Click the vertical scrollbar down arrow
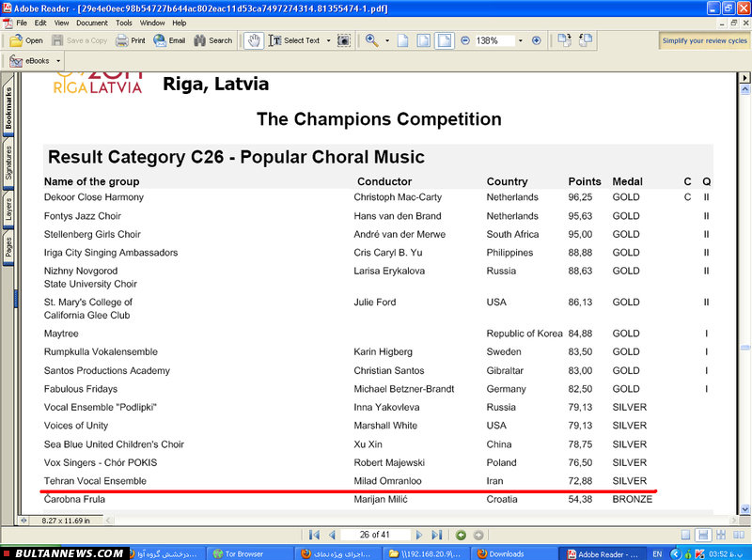Screen dimensions: 752x560 (x=744, y=509)
